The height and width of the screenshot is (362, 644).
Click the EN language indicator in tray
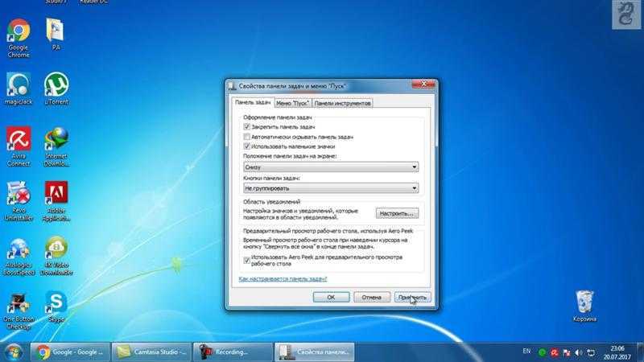(x=526, y=352)
